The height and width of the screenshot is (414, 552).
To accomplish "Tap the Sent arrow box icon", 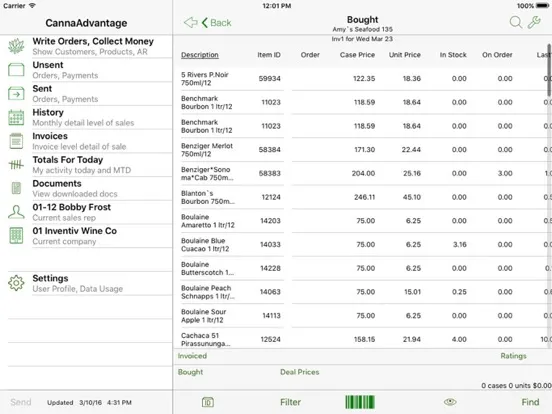I will pos(16,94).
